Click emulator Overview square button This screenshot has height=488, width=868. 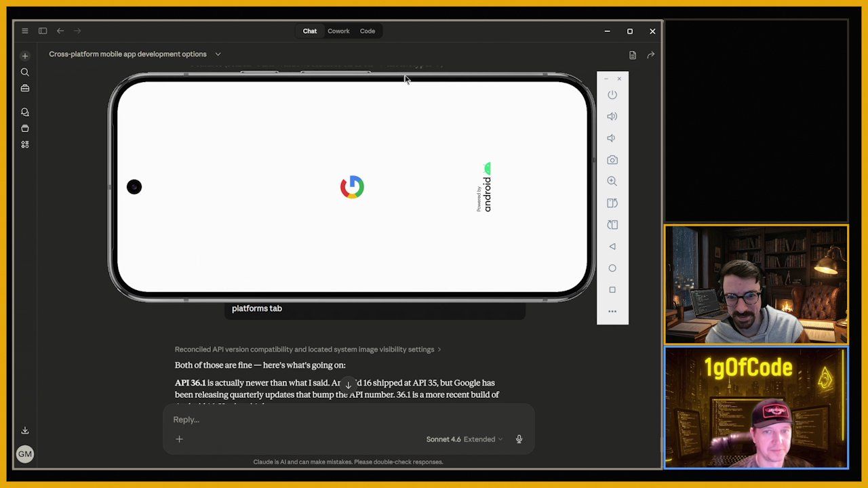click(612, 290)
